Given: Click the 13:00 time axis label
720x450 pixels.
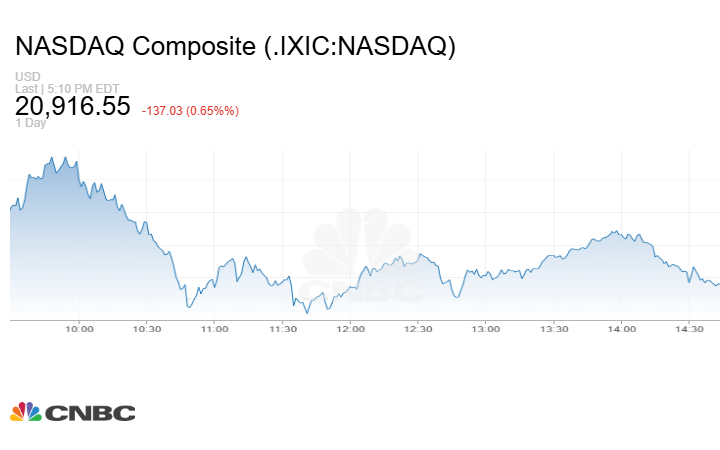Looking at the screenshot, I should coord(486,328).
